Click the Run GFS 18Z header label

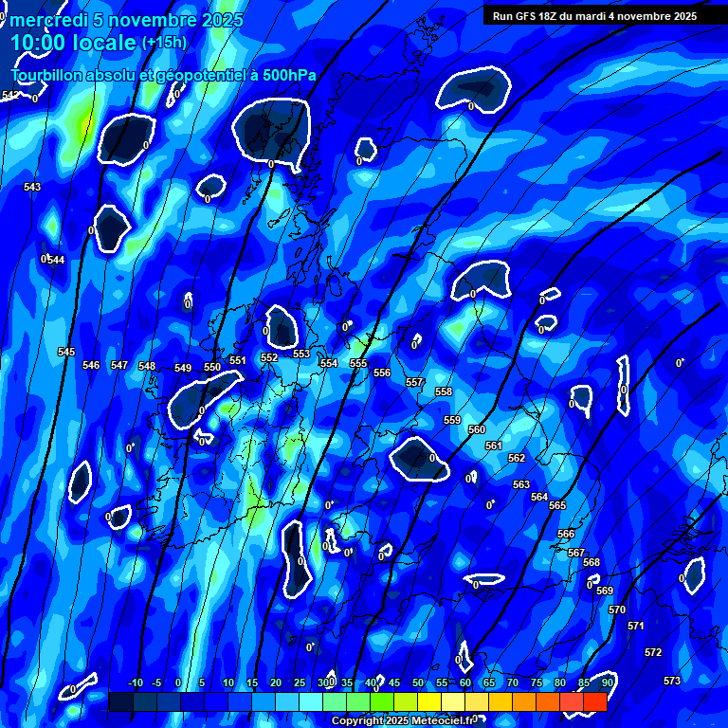click(594, 16)
